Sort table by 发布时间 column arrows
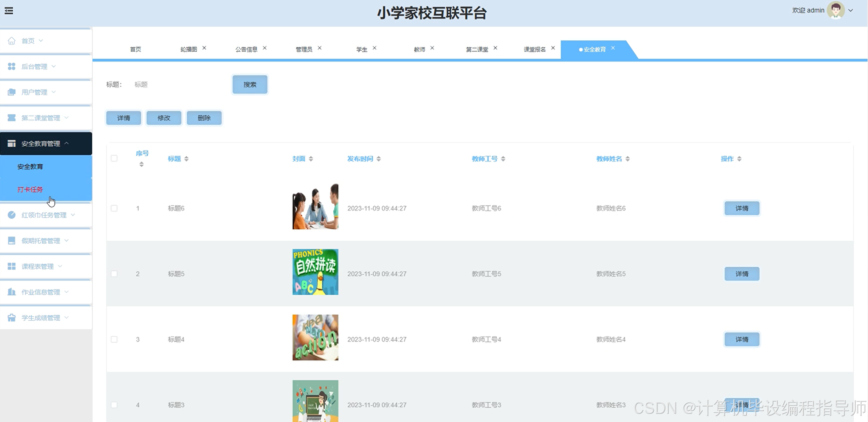This screenshot has width=868, height=422. click(378, 159)
